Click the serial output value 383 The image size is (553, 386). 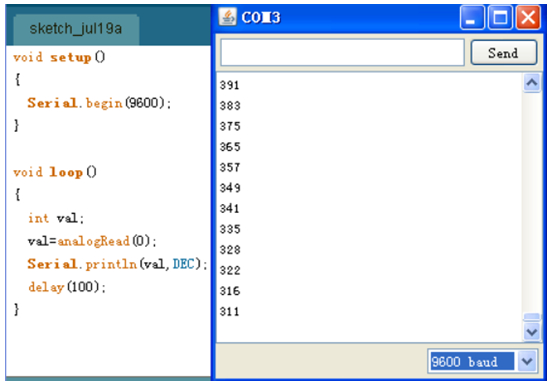(x=230, y=105)
